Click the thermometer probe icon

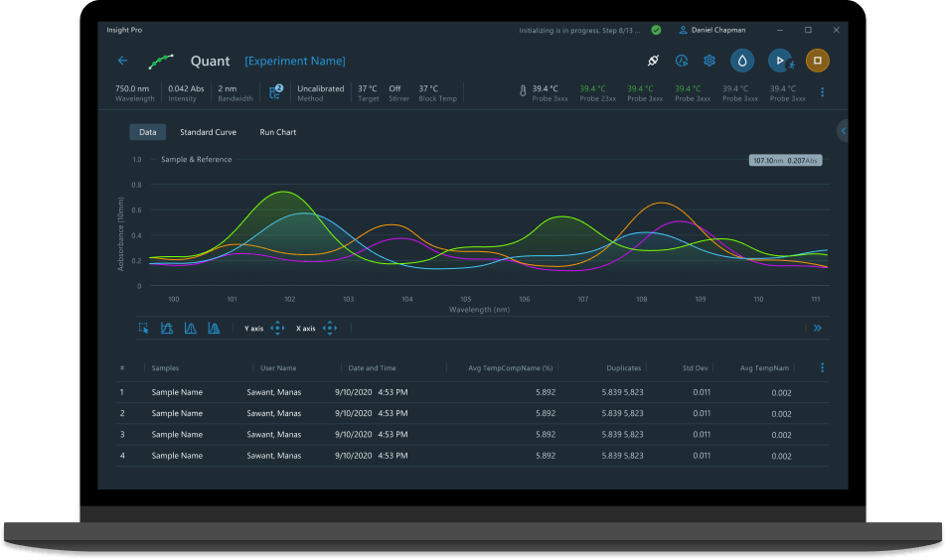[x=522, y=92]
